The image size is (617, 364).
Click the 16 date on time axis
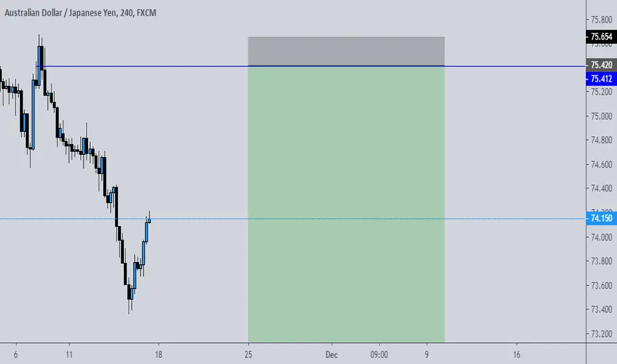pyautogui.click(x=516, y=355)
